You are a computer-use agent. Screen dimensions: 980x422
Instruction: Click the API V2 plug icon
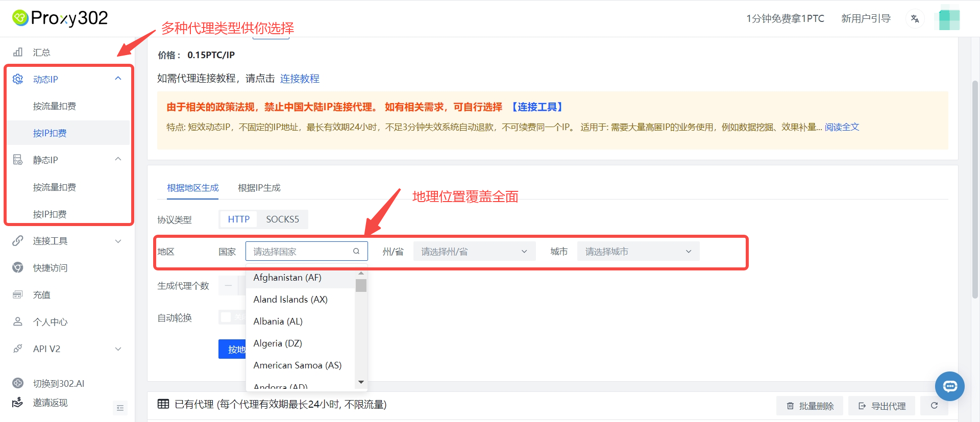point(18,349)
